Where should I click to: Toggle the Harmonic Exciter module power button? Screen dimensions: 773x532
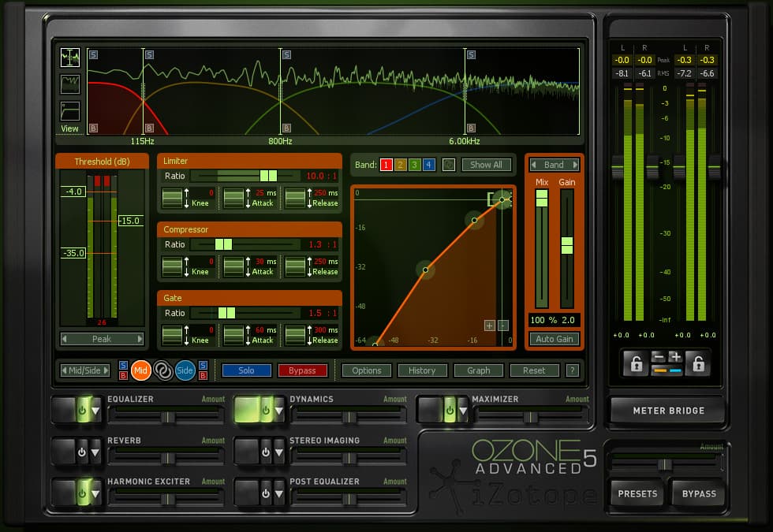click(82, 493)
